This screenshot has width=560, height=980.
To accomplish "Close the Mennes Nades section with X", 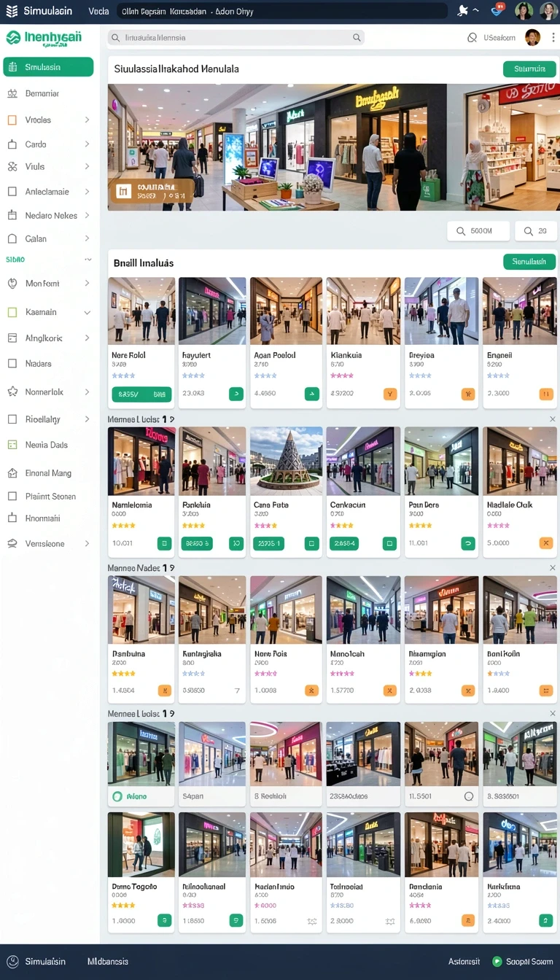I will 552,567.
